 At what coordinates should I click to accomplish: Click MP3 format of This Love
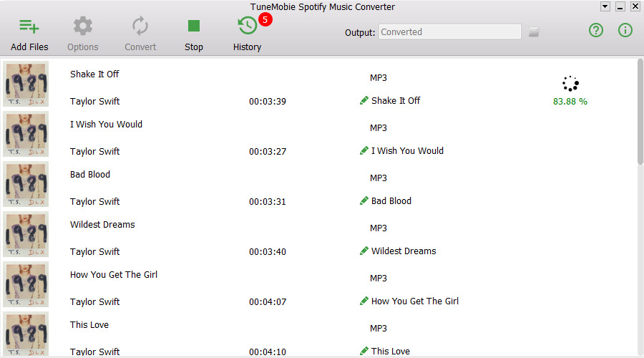(379, 329)
